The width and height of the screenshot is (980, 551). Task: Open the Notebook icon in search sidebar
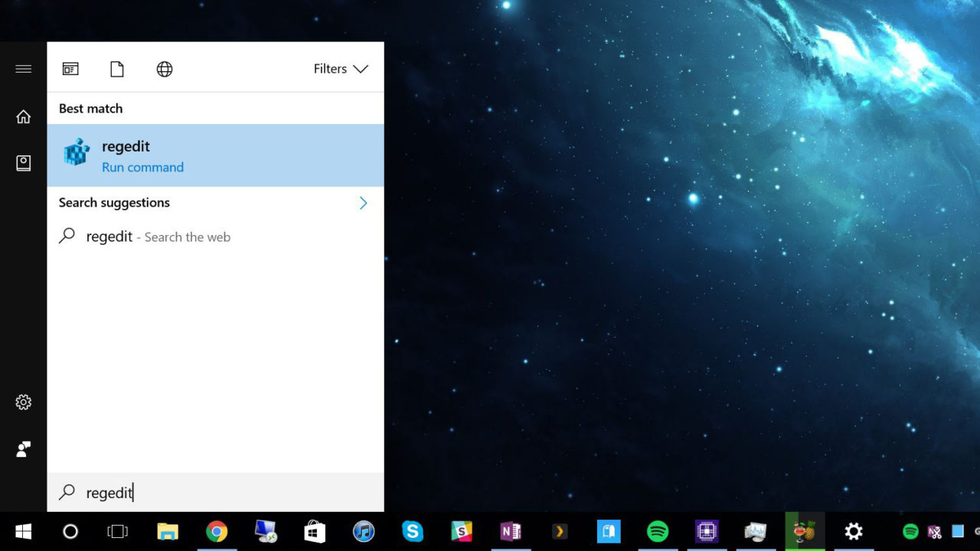pos(24,163)
